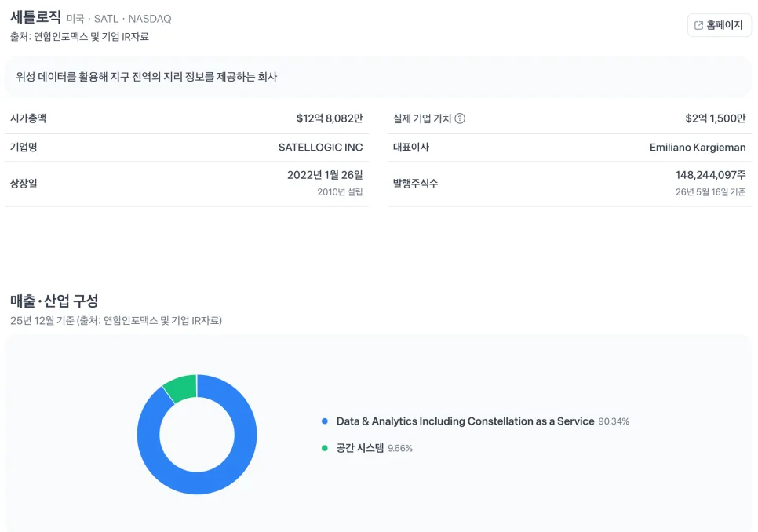Click the question mark icon beside 실제 기업 가치
The height and width of the screenshot is (532, 758).
coord(460,118)
